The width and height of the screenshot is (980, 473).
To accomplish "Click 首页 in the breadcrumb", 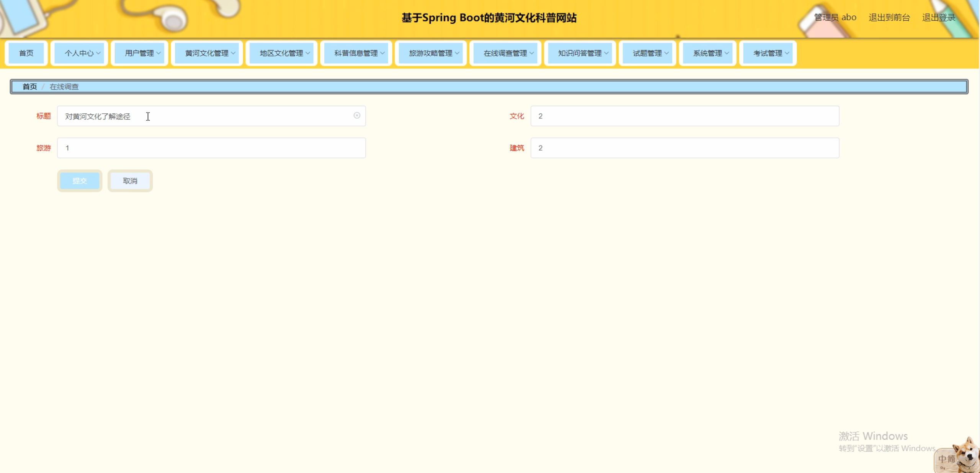I will pos(29,87).
